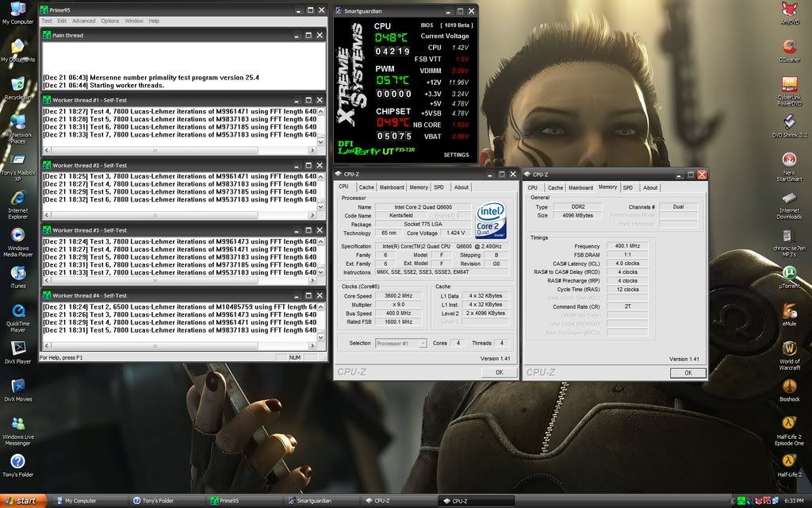Click the DivX Movies desktop icon
Image resolution: width=812 pixels, height=508 pixels.
17,391
